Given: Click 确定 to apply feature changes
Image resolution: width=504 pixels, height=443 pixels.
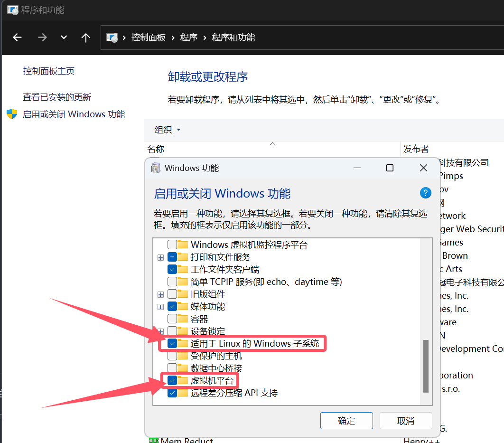Looking at the screenshot, I should click(346, 421).
